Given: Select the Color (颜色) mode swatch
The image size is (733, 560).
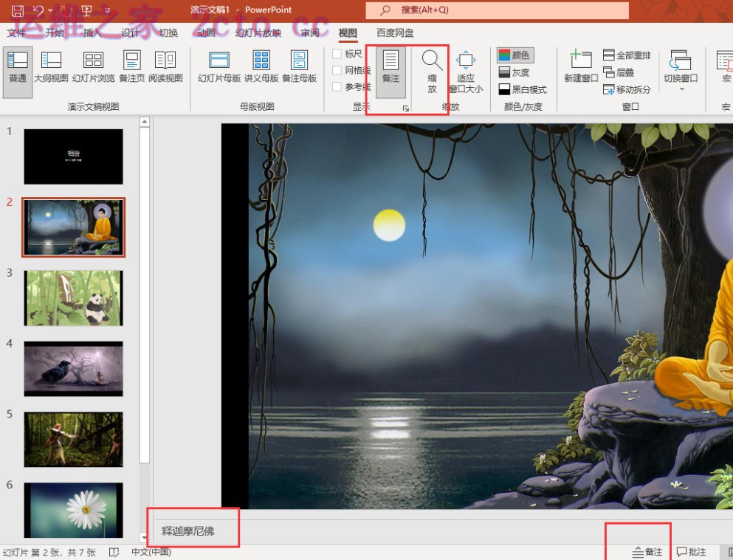Looking at the screenshot, I should tap(515, 55).
